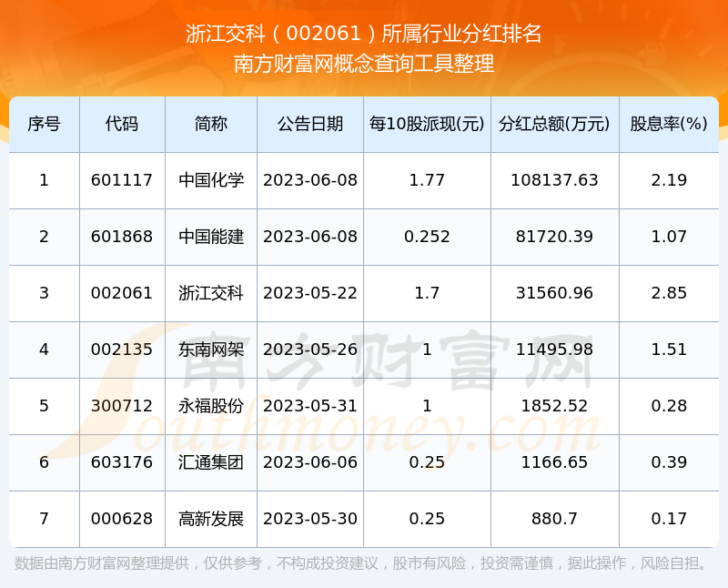
Task: Click the 序号 column header
Action: pos(44,124)
